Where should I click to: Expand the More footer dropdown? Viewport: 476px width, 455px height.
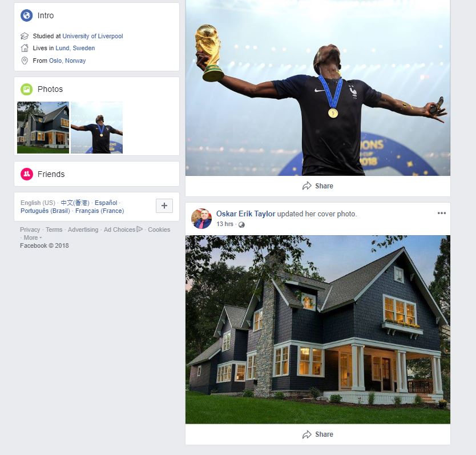click(33, 237)
